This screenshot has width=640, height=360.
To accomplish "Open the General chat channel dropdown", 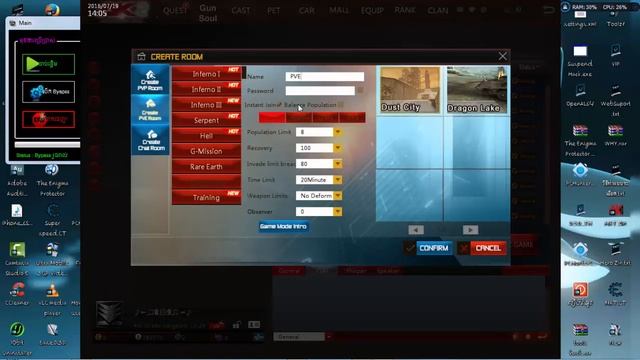I will 328,337.
